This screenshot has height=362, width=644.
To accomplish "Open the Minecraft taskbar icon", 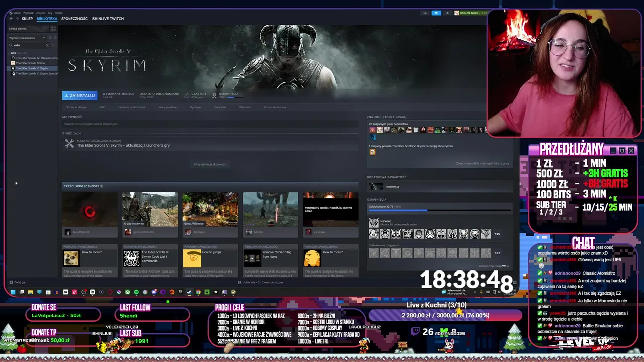I will 207,292.
